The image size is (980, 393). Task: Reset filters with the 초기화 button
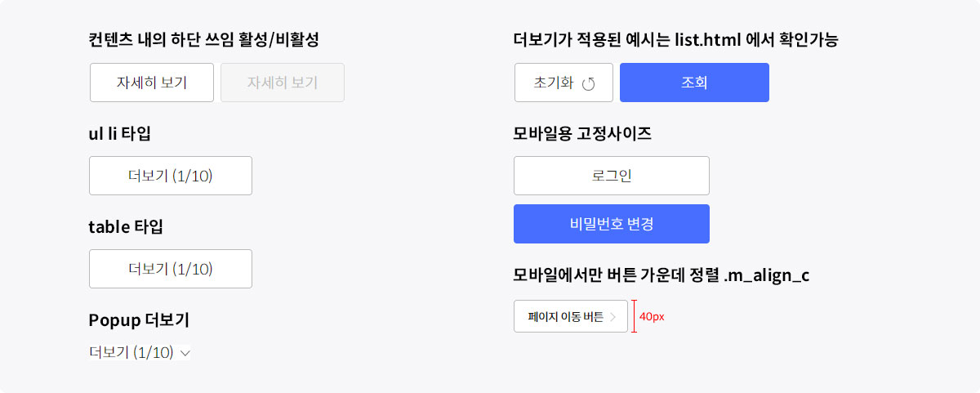click(563, 83)
